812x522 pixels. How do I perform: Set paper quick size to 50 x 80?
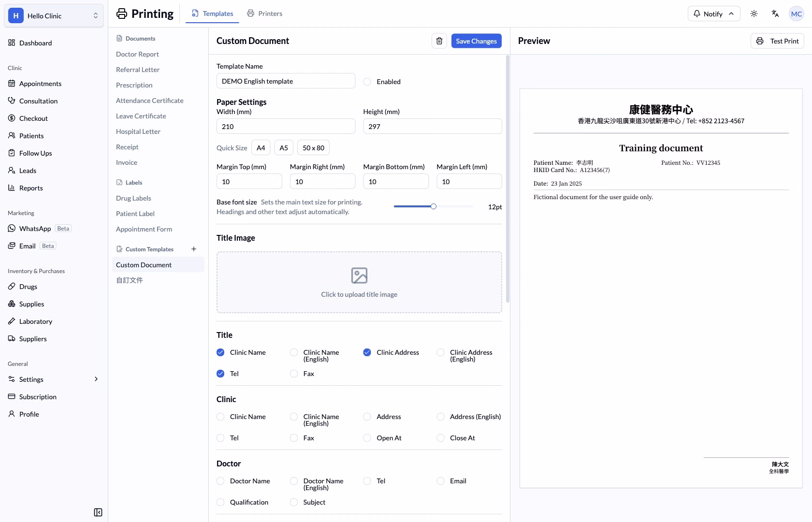(313, 148)
